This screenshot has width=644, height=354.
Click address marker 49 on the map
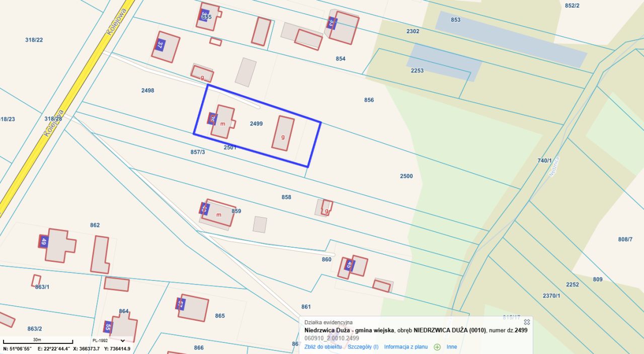point(43,241)
